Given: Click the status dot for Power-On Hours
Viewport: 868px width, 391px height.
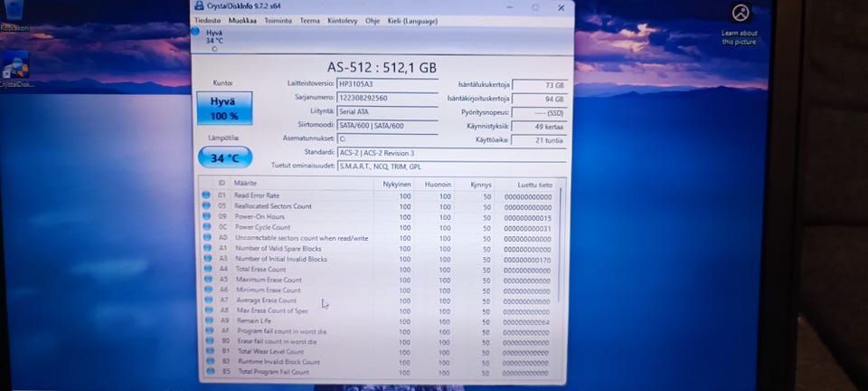Looking at the screenshot, I should point(206,216).
